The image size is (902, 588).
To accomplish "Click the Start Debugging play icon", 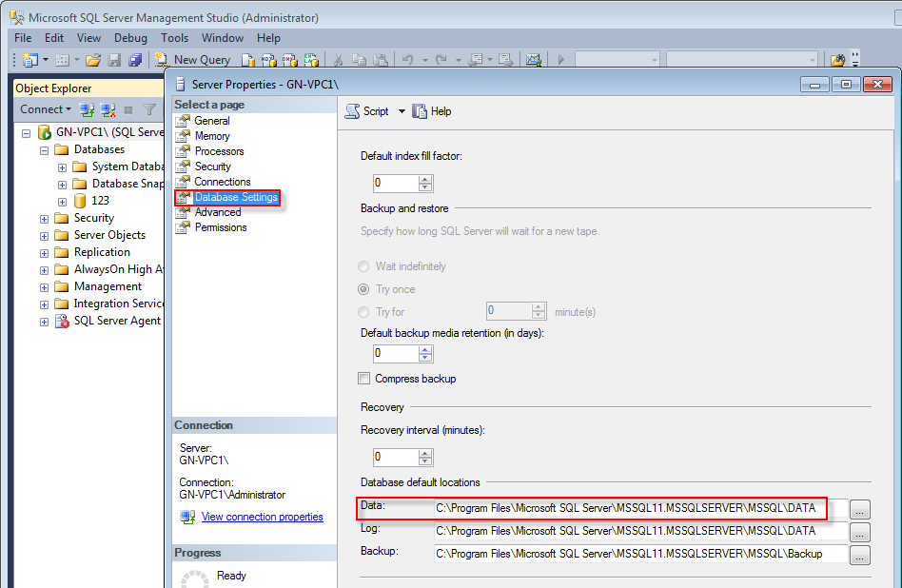I will pos(560,60).
